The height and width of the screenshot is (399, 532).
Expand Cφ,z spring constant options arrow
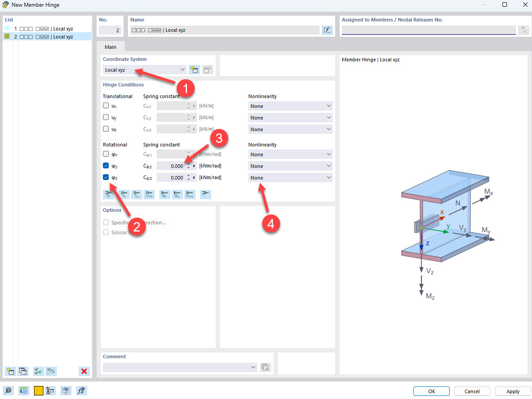(195, 178)
